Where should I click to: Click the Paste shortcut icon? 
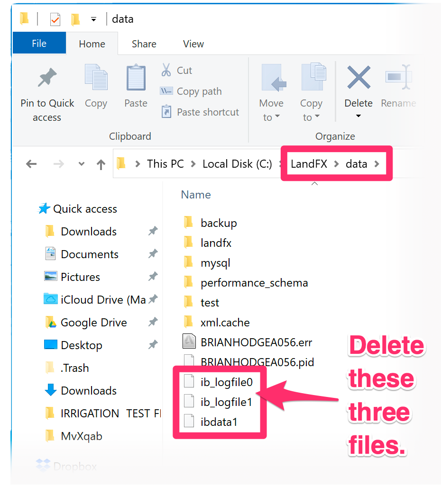tap(166, 111)
